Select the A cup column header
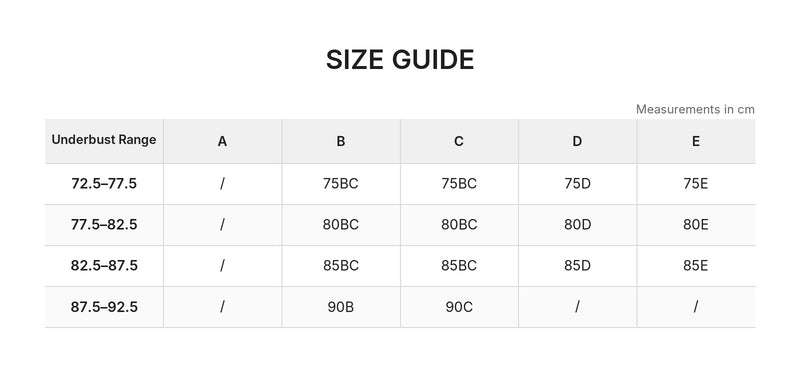Screen dimensions: 800x375 pyautogui.click(x=222, y=142)
